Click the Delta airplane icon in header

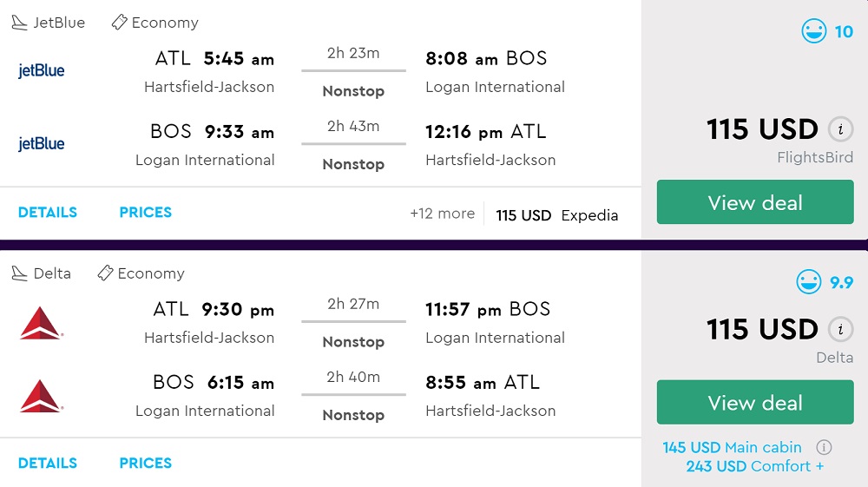20,274
